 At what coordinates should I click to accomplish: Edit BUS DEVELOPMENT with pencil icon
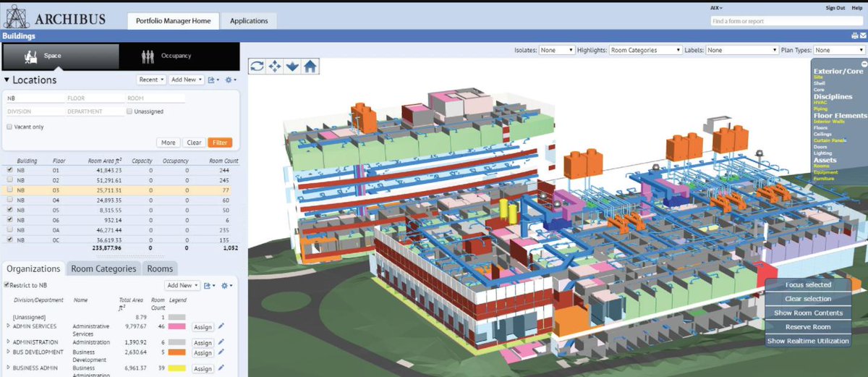click(x=221, y=352)
